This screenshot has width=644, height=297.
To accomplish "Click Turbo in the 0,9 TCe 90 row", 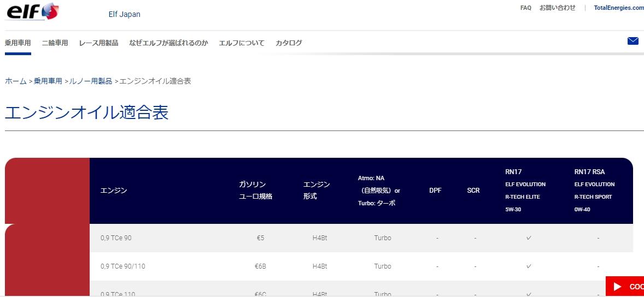I will click(x=382, y=238).
